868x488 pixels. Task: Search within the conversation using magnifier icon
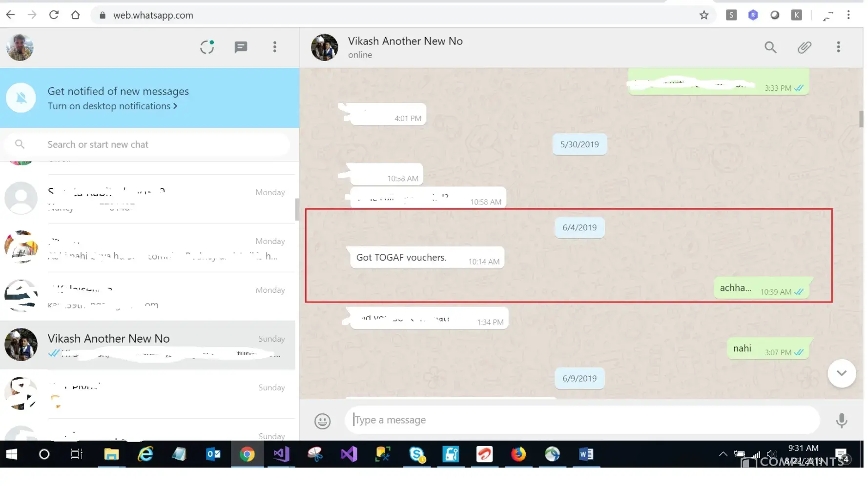770,47
